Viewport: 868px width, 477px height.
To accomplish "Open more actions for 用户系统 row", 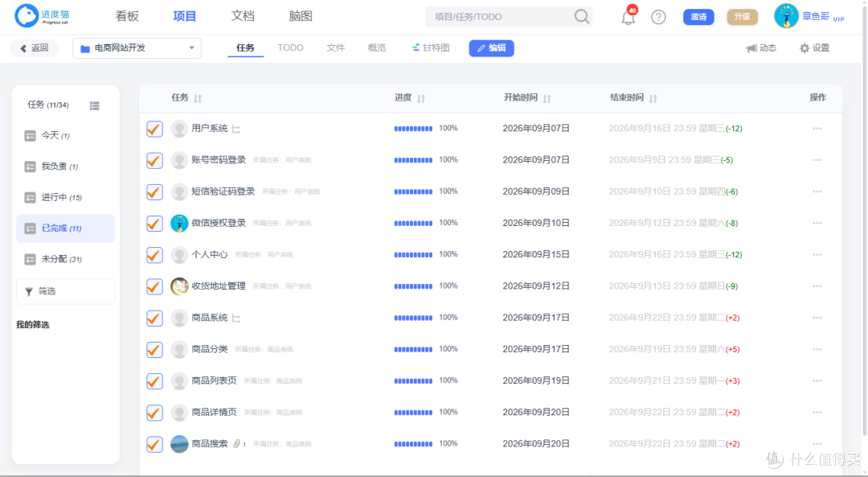I will tap(817, 129).
